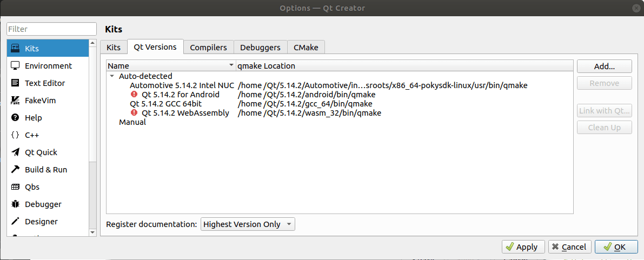Open the Debugger settings category
This screenshot has width=644, height=260.
pos(43,204)
